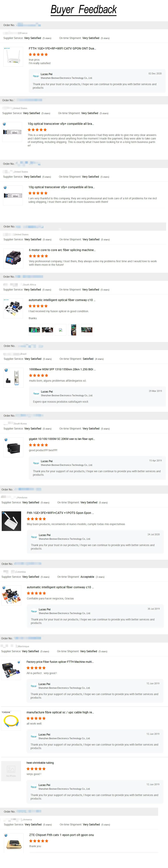Click the heat-shrinkable tubing product title
This screenshot has height=868, width=168.
pyautogui.click(x=40, y=763)
